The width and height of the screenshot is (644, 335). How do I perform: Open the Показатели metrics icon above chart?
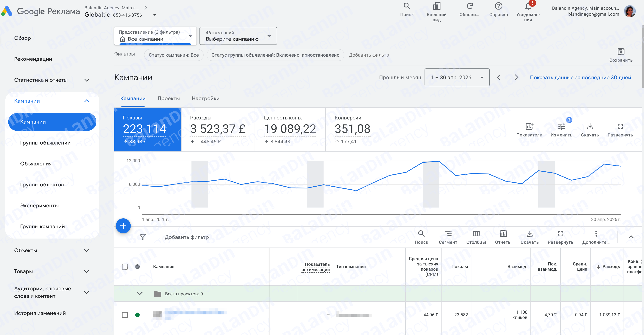(x=529, y=126)
